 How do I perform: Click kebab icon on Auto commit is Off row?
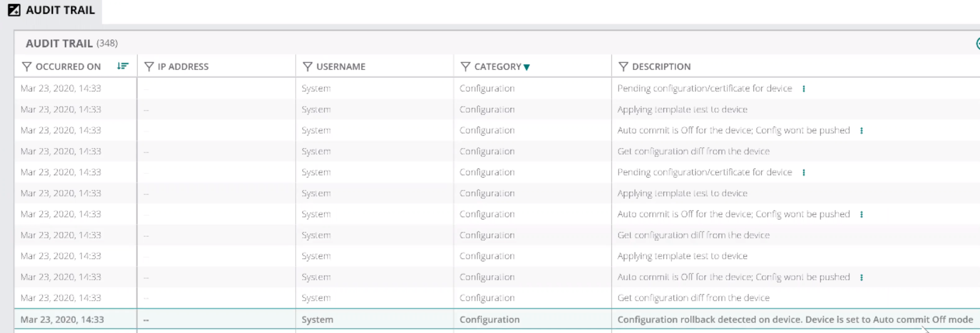861,130
